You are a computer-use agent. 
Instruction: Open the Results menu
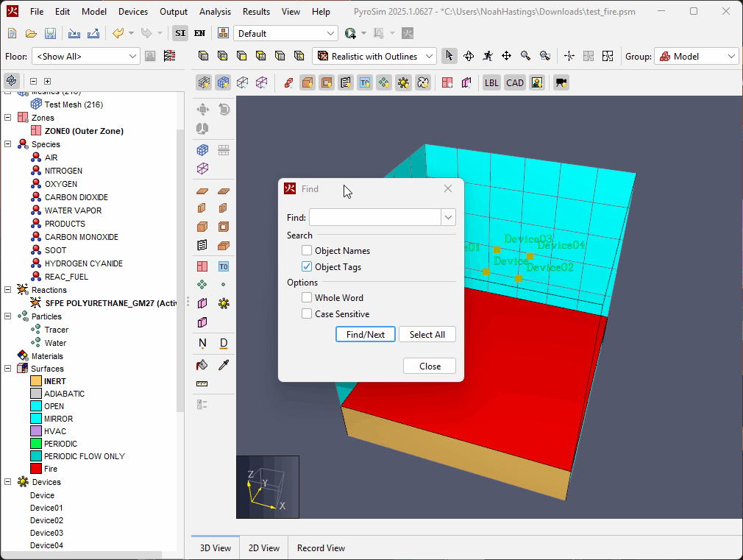coord(256,11)
